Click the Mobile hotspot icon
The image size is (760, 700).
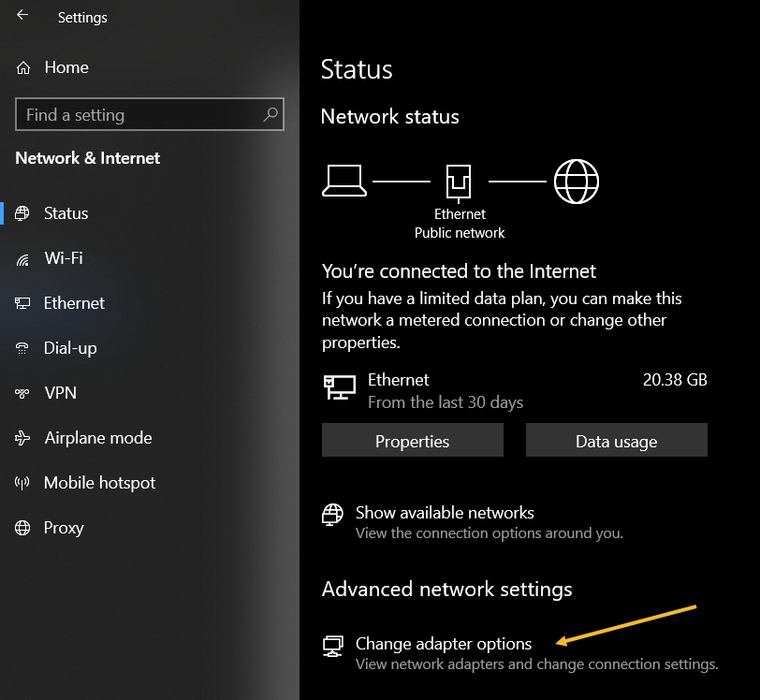23,483
